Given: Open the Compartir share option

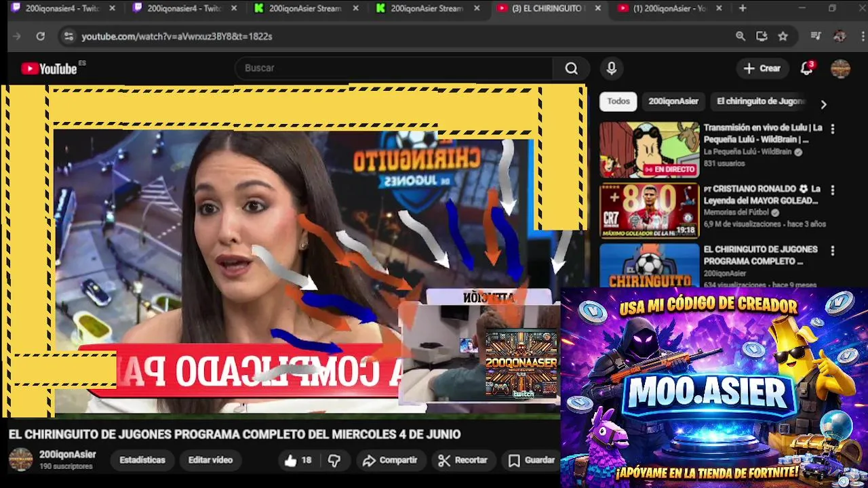Looking at the screenshot, I should (390, 460).
